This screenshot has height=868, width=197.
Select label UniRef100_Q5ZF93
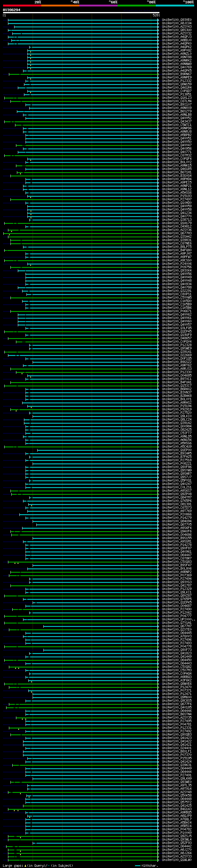point(177,843)
